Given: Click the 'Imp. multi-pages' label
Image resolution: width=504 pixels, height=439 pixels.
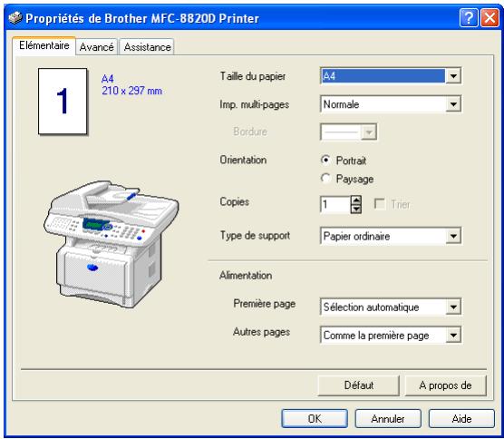Looking at the screenshot, I should (x=254, y=104).
